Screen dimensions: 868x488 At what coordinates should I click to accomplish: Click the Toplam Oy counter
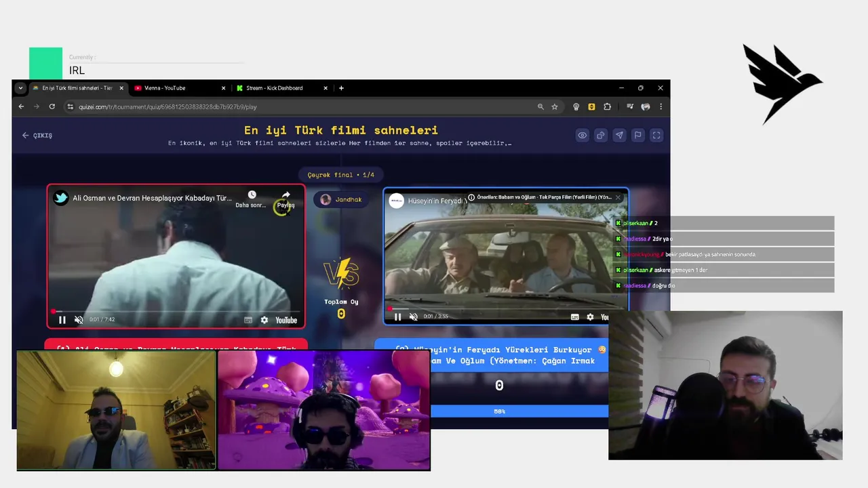pyautogui.click(x=341, y=308)
